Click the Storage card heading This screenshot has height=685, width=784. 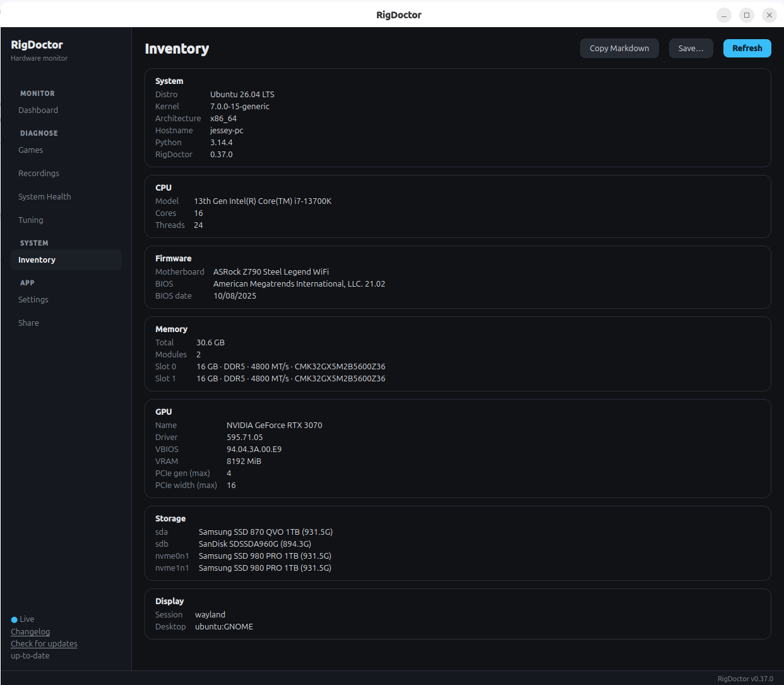(x=170, y=518)
